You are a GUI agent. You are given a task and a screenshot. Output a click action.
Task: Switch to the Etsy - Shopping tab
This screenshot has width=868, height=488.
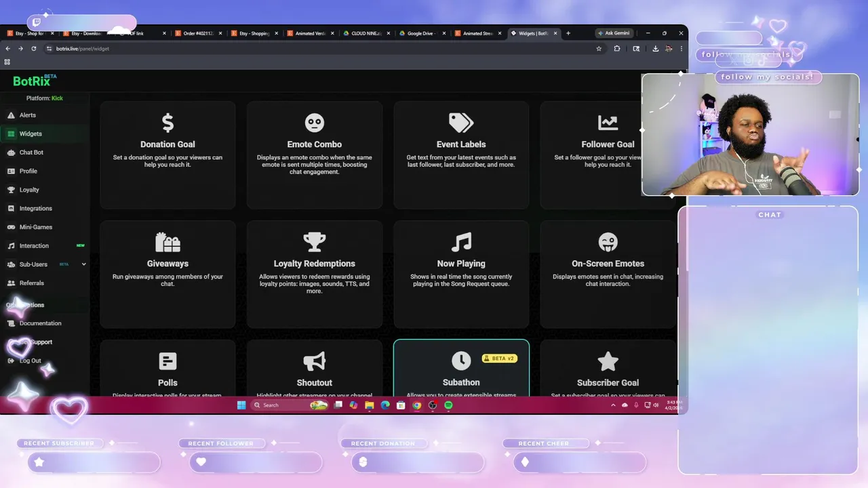[x=253, y=33]
